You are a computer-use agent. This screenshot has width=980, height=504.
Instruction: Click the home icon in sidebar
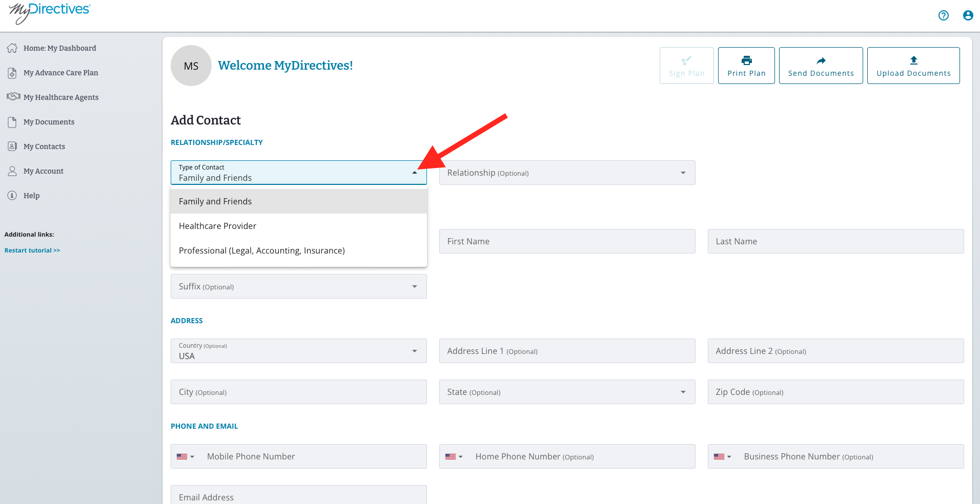12,48
